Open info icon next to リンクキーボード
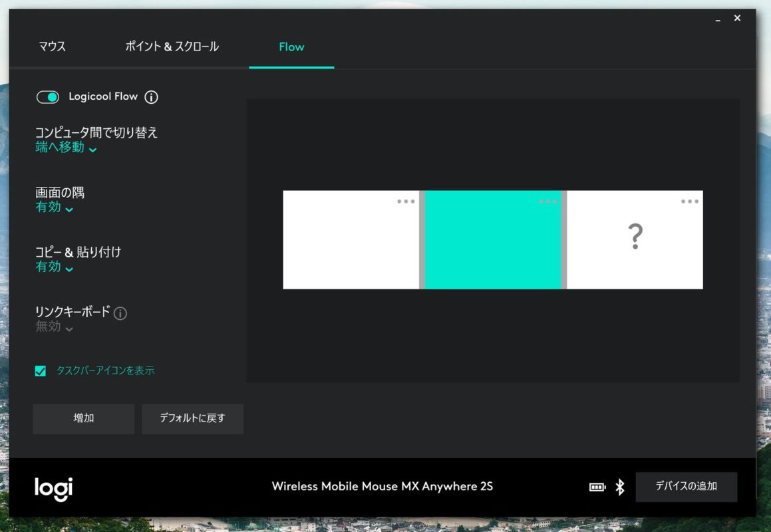The height and width of the screenshot is (532, 771). (120, 313)
